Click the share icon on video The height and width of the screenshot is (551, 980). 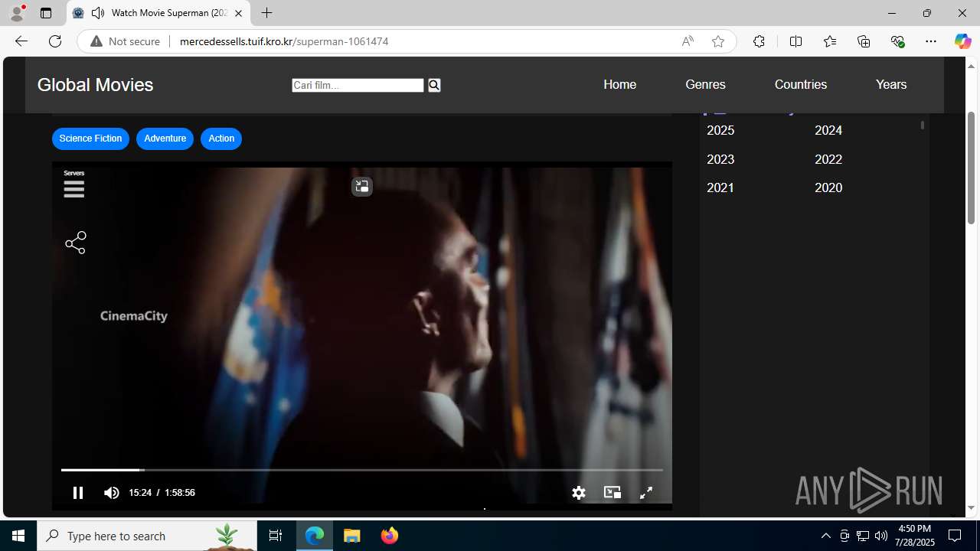(x=76, y=243)
